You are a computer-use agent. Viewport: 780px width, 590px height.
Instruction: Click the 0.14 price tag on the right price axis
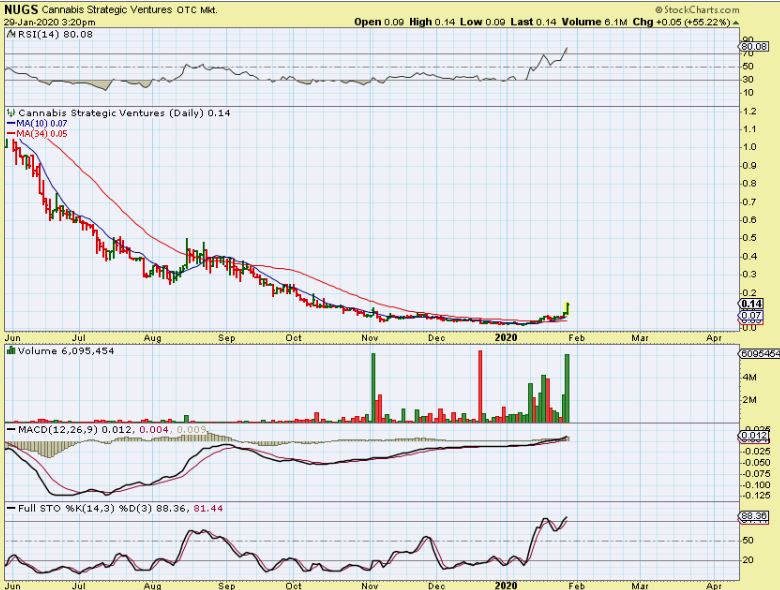pyautogui.click(x=751, y=304)
